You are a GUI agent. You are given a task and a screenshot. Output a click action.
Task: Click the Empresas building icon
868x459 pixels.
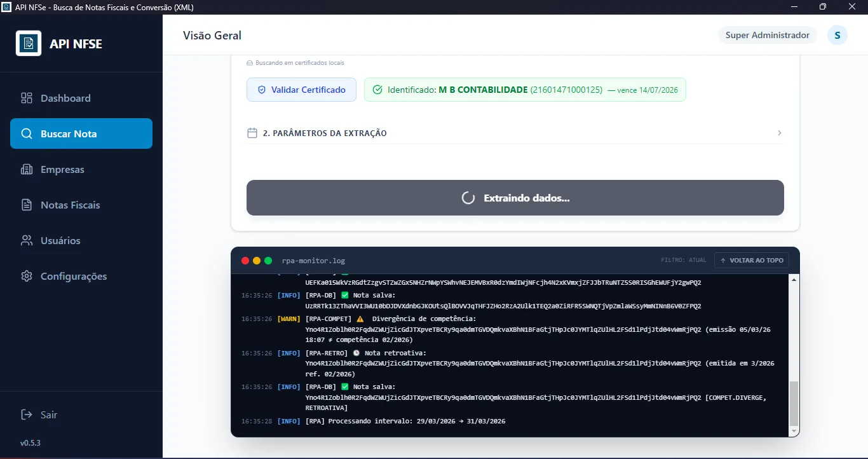(x=27, y=169)
